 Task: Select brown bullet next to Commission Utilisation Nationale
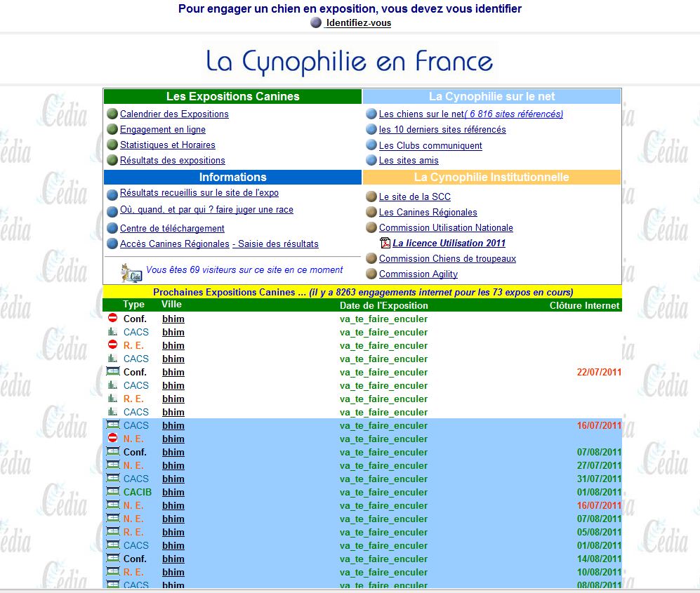(371, 227)
